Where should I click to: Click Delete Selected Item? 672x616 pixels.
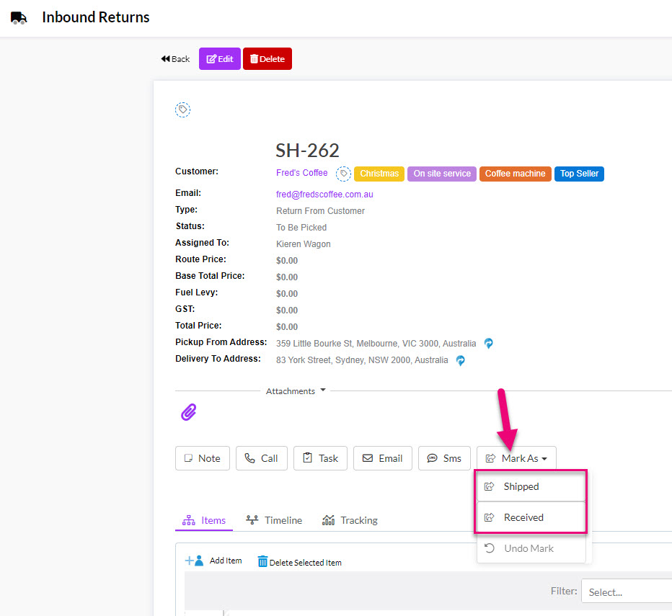[299, 562]
